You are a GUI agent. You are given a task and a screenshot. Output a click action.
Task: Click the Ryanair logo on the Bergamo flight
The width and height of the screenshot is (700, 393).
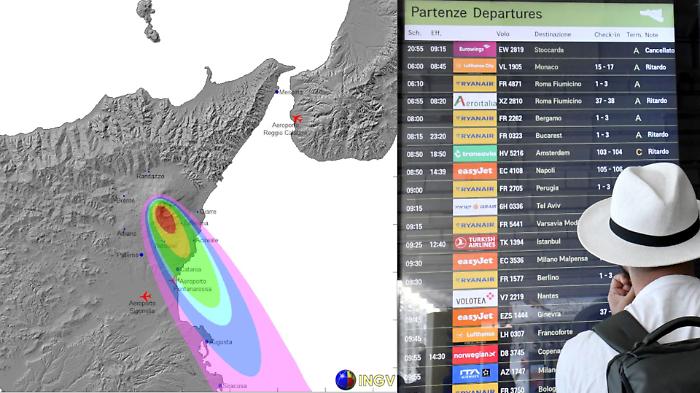coord(475,118)
